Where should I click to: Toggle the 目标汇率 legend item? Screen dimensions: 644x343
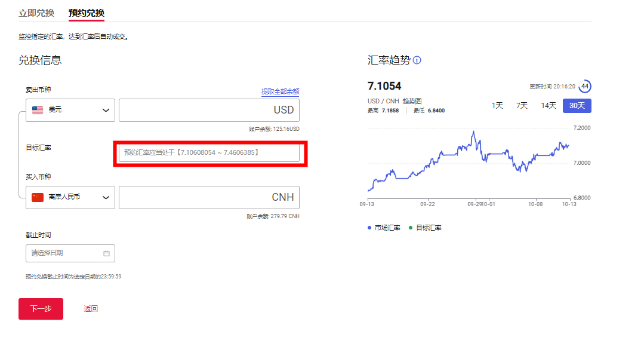tap(425, 228)
